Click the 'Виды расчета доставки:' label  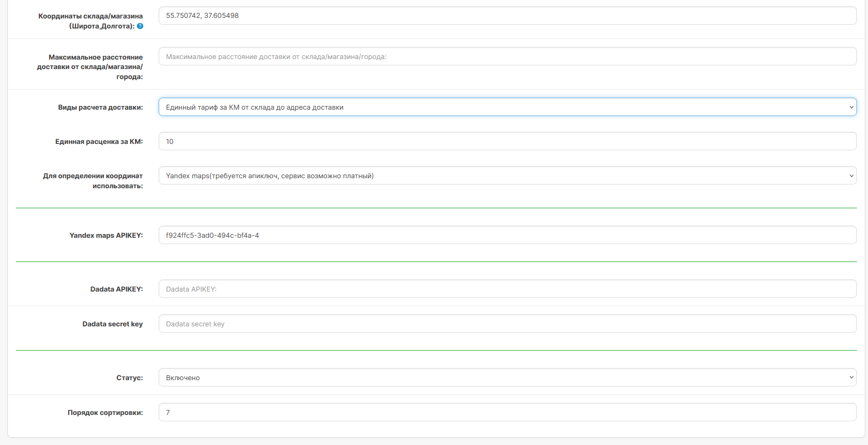(x=100, y=107)
